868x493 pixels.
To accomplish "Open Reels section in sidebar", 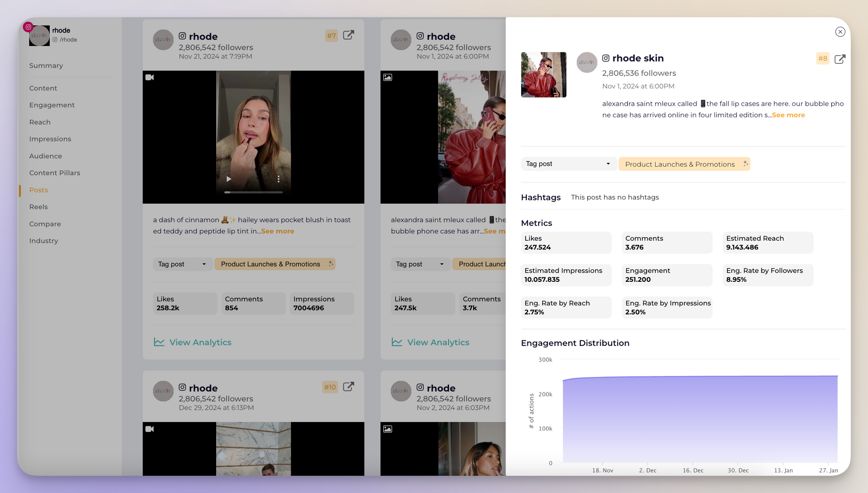I will [x=39, y=207].
